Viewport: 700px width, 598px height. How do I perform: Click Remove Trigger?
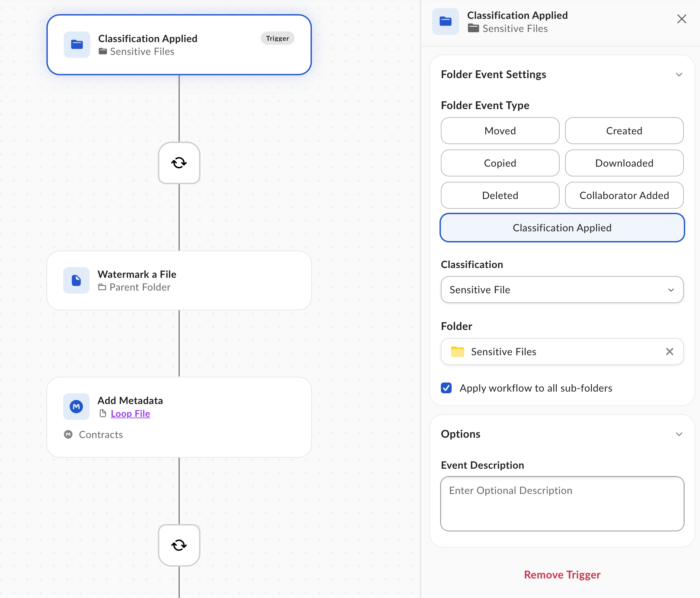click(x=562, y=575)
